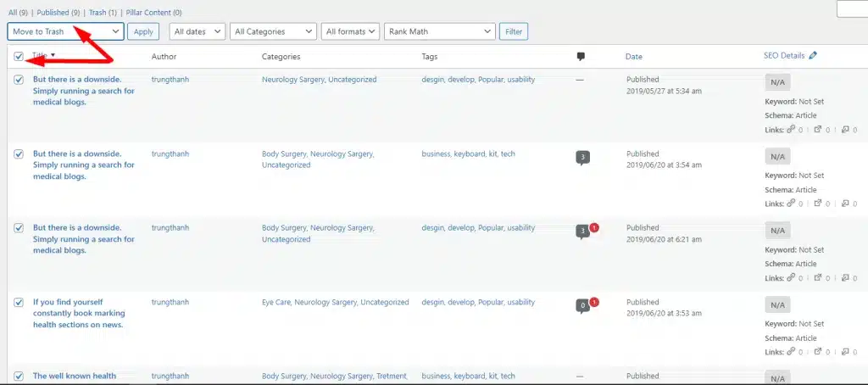
Task: Click the 'Eye Care' category link
Action: click(276, 302)
